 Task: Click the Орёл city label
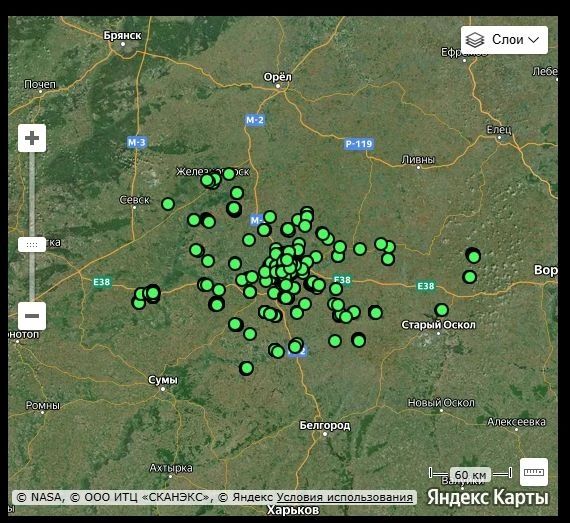[x=278, y=77]
